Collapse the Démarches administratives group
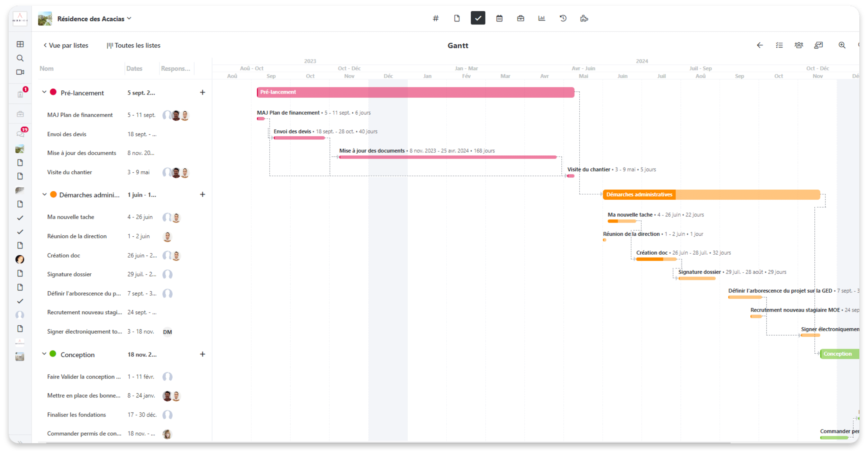The image size is (868, 455). 44,195
